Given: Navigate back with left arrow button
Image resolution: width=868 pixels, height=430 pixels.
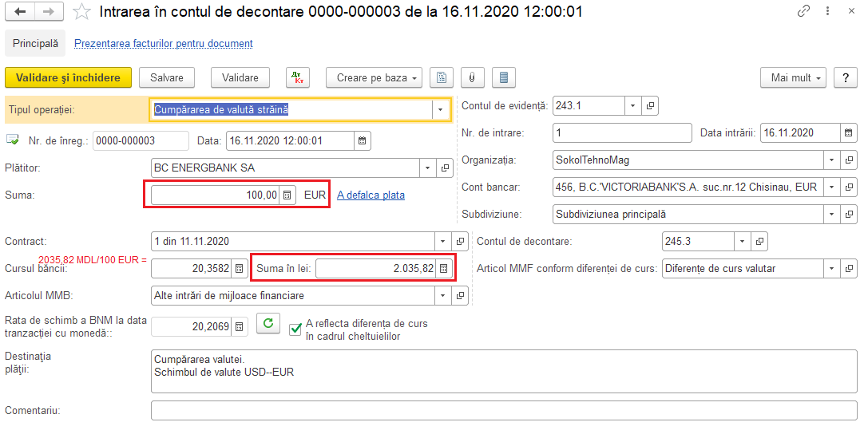Looking at the screenshot, I should (x=20, y=12).
